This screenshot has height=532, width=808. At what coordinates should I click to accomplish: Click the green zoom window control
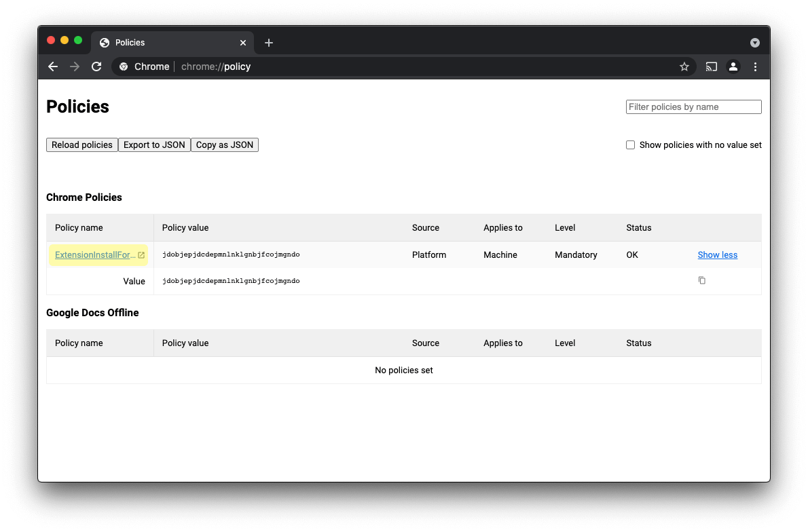pyautogui.click(x=78, y=40)
